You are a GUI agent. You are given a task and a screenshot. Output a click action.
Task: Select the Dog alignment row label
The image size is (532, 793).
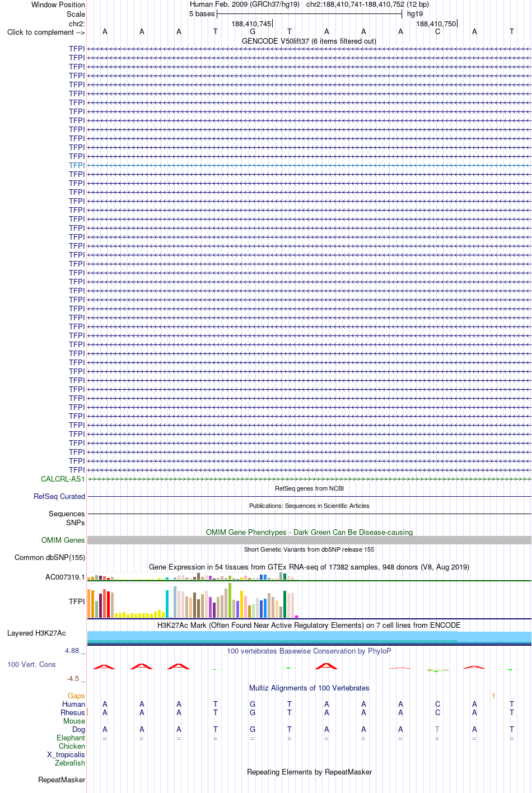[x=78, y=729]
